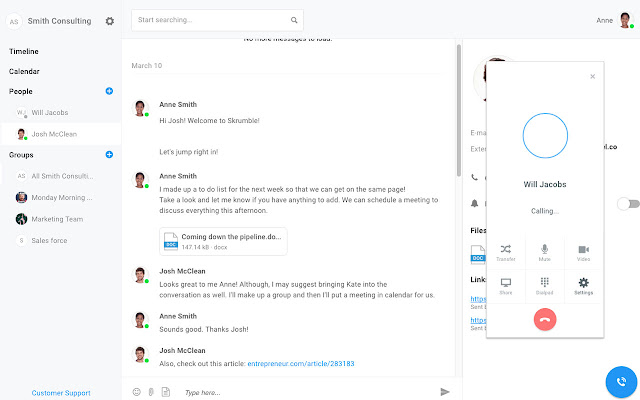Toggle the switch in the contact panel
Screen dimensions: 640x400
pyautogui.click(x=627, y=204)
